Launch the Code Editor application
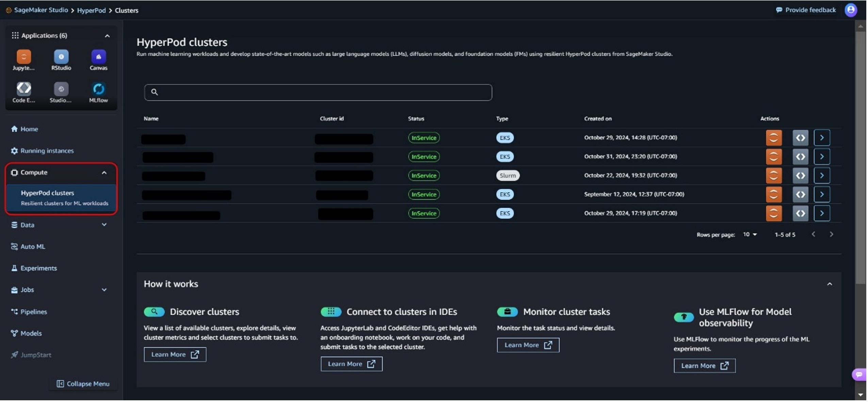Viewport: 868px width, 402px height. click(x=23, y=89)
